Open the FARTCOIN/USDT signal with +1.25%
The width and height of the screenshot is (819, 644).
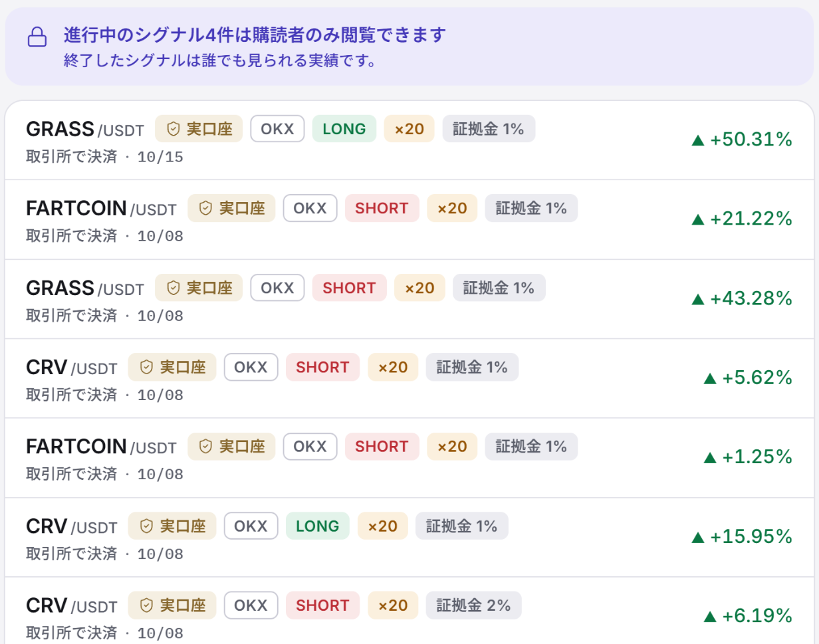point(409,458)
